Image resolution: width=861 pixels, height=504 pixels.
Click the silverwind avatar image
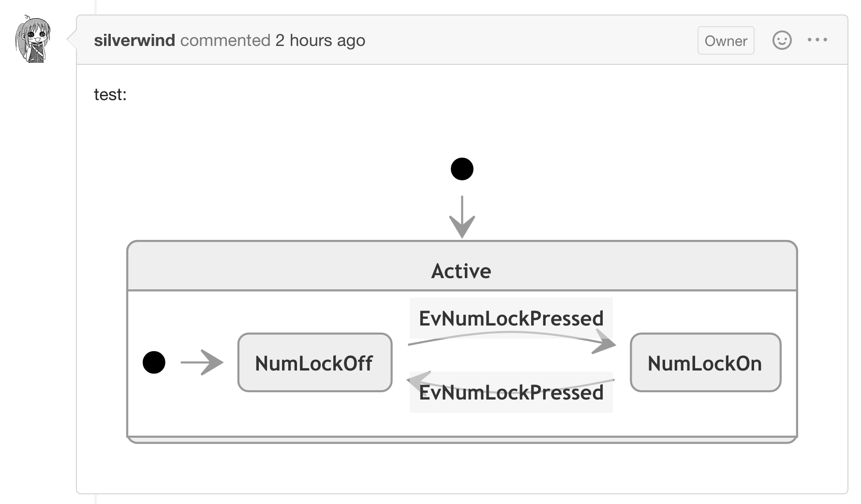pyautogui.click(x=32, y=40)
